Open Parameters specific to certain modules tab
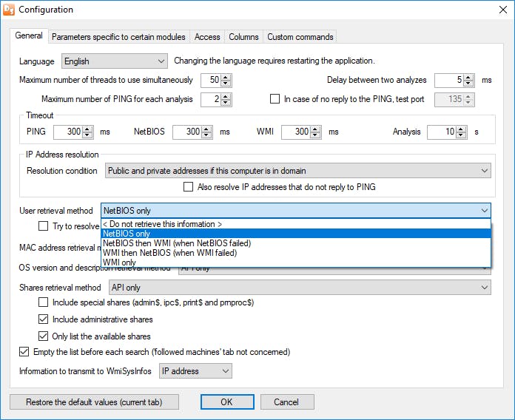The height and width of the screenshot is (420, 515). tap(118, 37)
